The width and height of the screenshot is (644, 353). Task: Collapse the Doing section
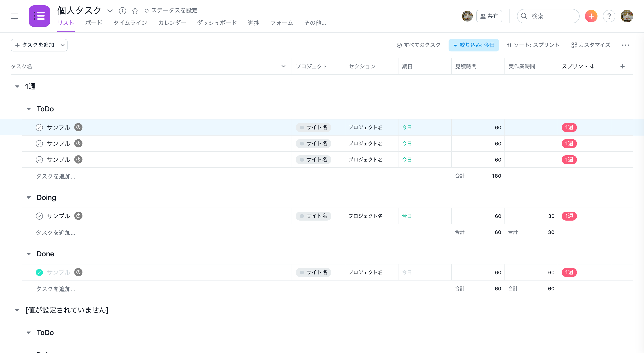coord(29,198)
